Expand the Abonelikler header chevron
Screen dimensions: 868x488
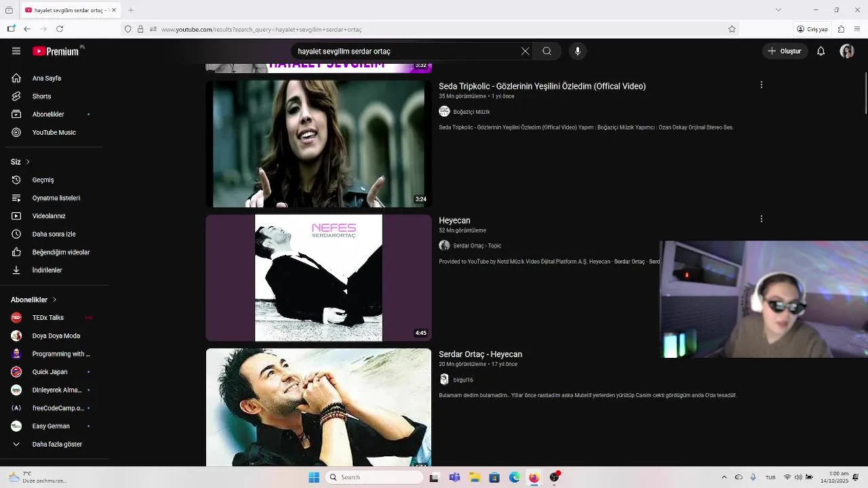pos(54,300)
